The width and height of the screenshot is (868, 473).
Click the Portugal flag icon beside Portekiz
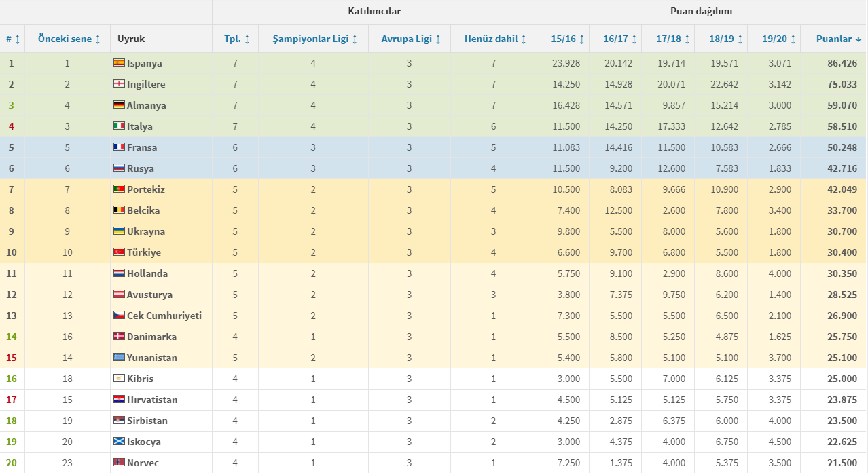[118, 189]
